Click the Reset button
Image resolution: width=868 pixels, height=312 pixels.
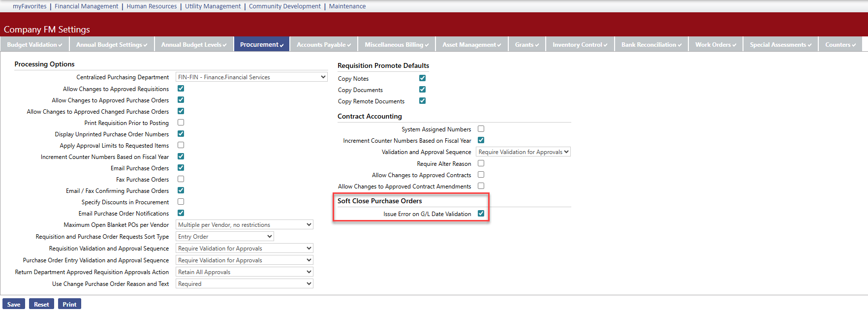(41, 304)
